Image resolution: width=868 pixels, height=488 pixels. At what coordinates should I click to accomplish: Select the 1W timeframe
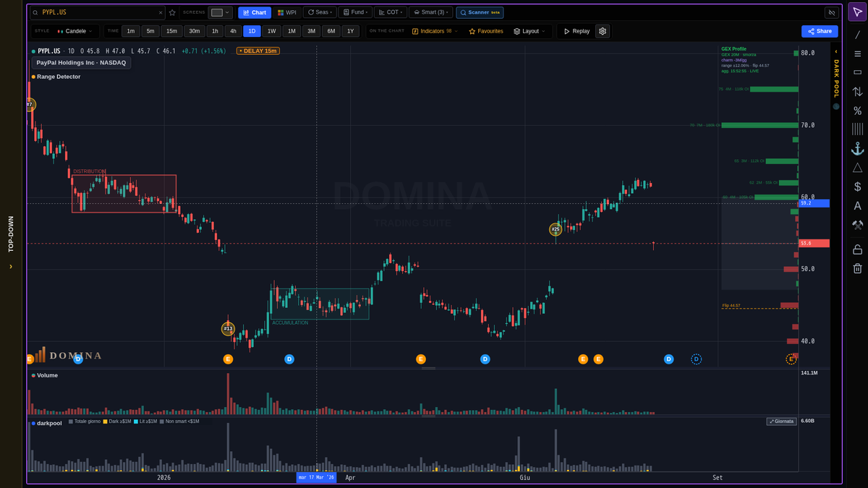pyautogui.click(x=271, y=31)
